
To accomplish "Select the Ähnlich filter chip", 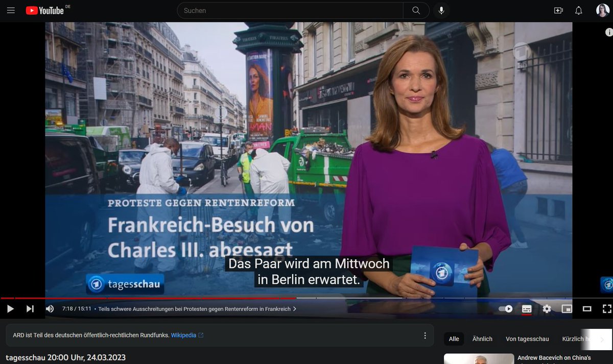I will 482,339.
